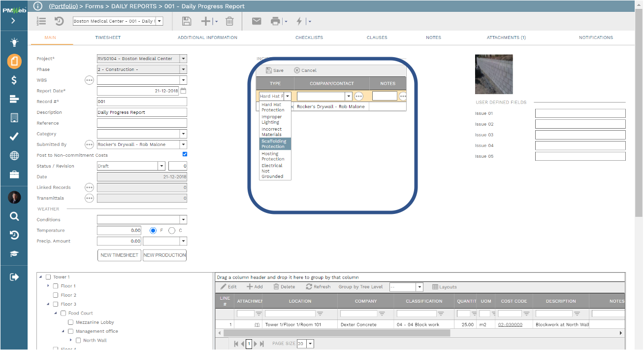This screenshot has height=350, width=644.
Task: Save the record with the toolbar disk icon
Action: click(x=187, y=21)
